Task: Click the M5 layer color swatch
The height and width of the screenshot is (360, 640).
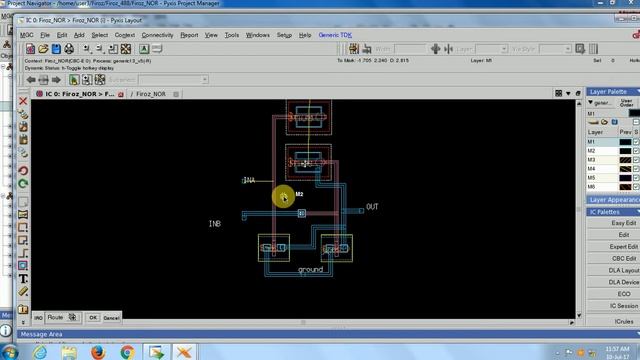Action: pos(625,178)
